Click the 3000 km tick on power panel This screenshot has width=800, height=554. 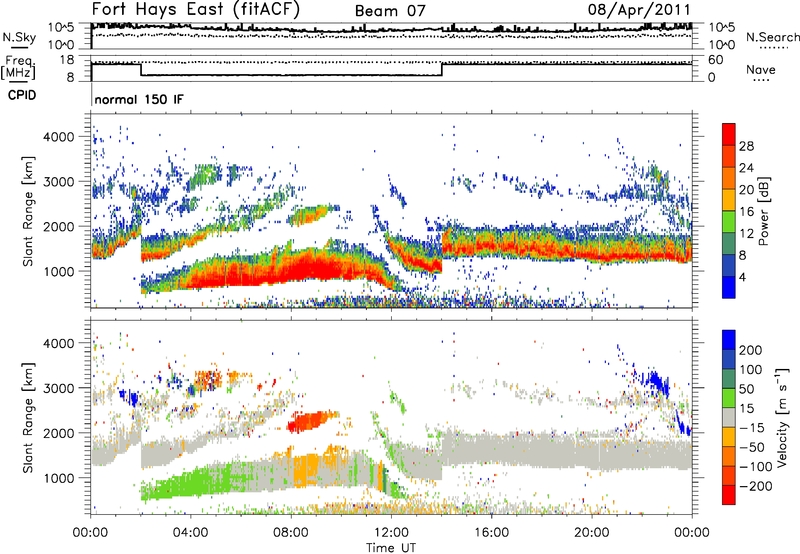tap(58, 182)
